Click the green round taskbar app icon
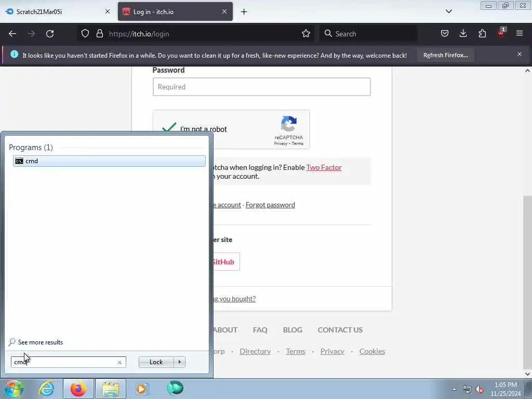 (x=175, y=388)
